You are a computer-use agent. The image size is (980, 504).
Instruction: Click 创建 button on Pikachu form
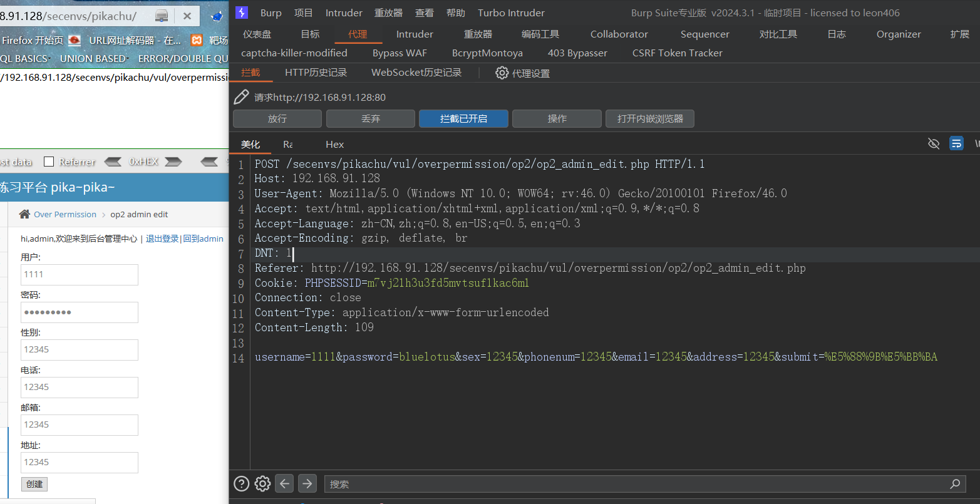tap(34, 484)
